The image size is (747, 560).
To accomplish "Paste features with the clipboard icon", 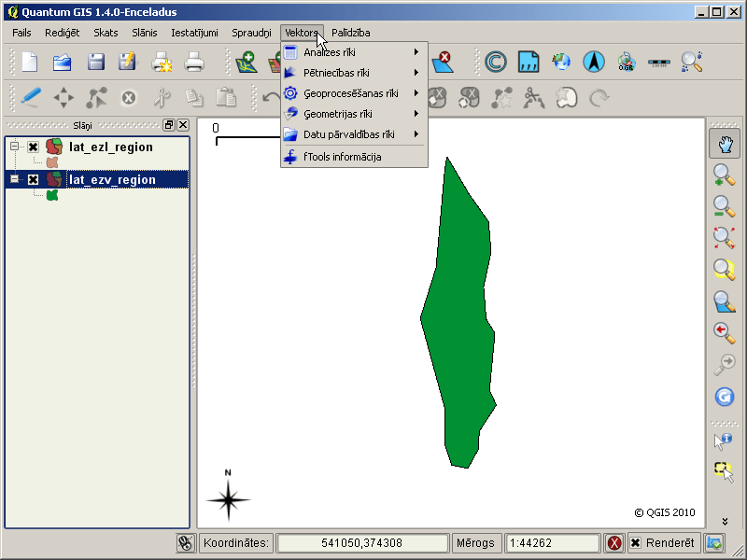I will coord(226,97).
